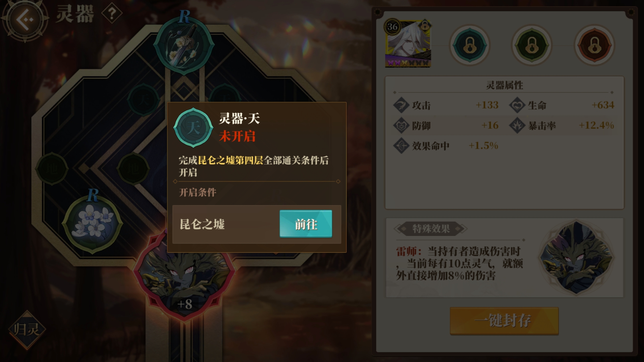The width and height of the screenshot is (644, 362).
Task: Click the 前往 button
Action: pos(306,224)
